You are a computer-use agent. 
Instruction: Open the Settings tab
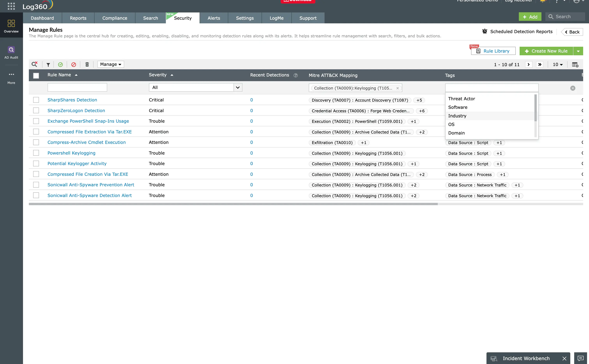click(x=245, y=18)
